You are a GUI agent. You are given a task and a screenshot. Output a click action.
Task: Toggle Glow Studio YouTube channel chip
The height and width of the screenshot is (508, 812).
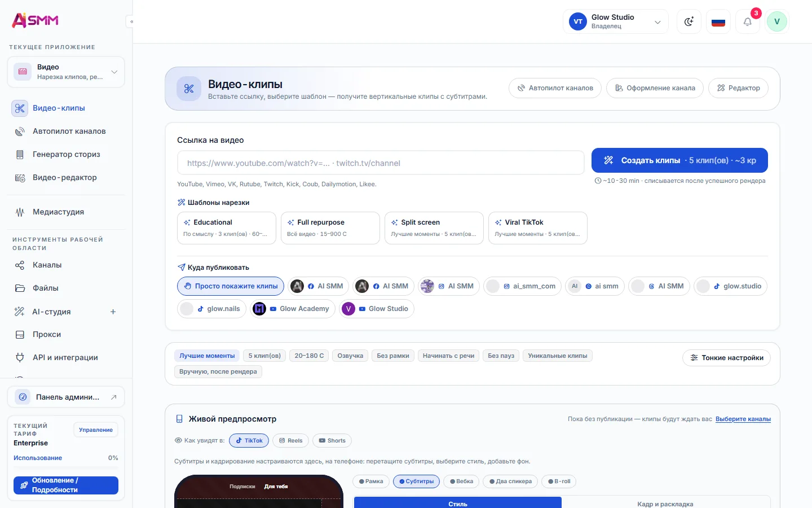click(377, 309)
